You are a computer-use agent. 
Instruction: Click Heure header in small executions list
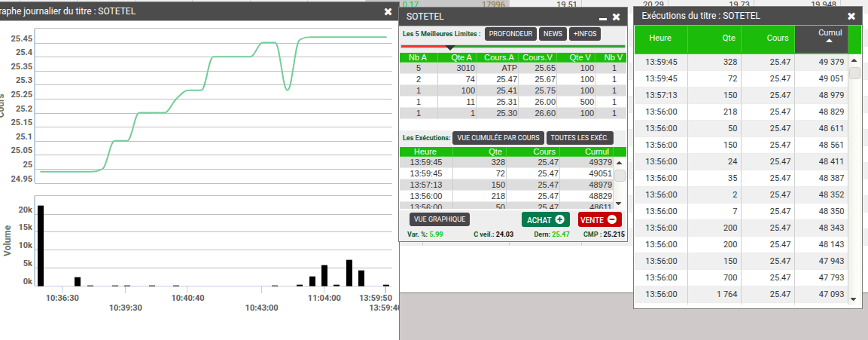click(425, 152)
